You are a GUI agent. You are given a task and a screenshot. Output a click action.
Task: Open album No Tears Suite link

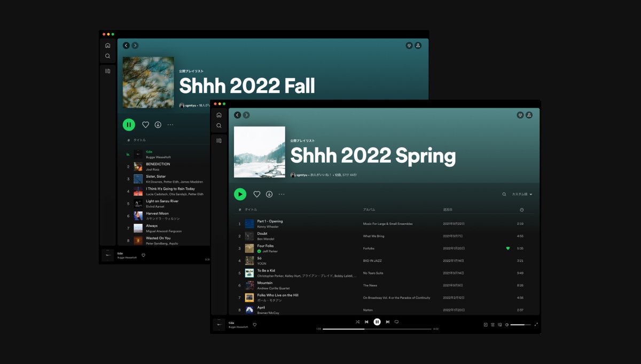(x=373, y=273)
